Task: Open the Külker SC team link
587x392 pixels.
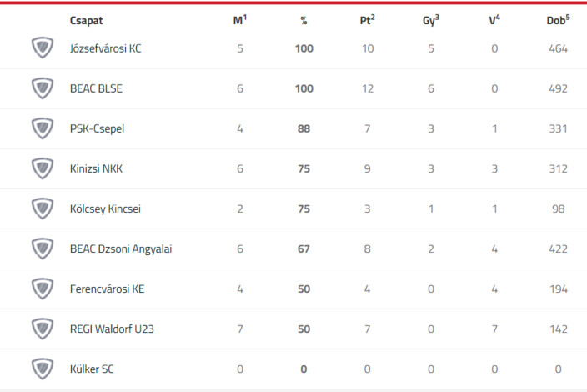Action: (92, 369)
